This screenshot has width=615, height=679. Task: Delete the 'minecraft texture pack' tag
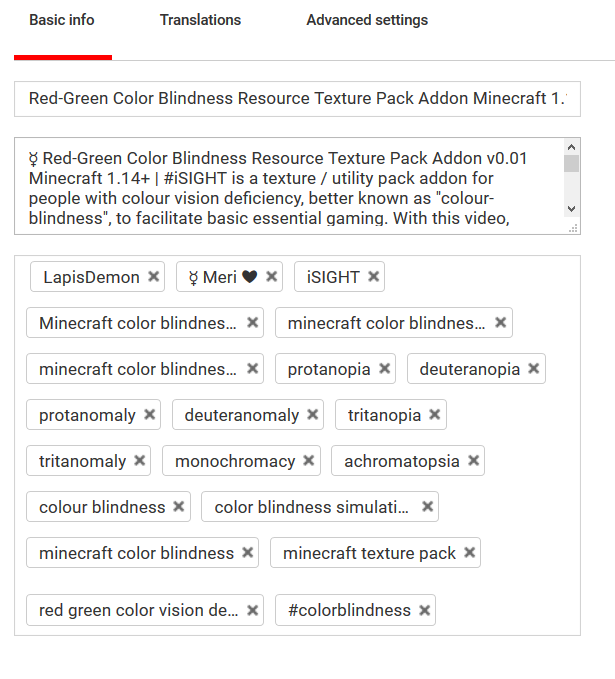coord(469,553)
